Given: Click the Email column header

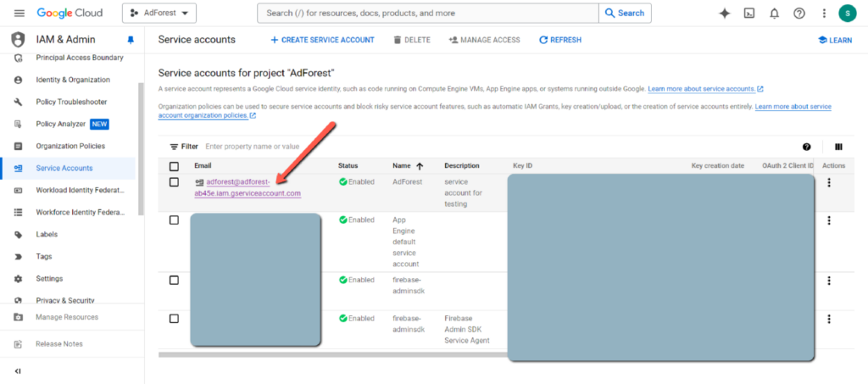Looking at the screenshot, I should pos(203,166).
